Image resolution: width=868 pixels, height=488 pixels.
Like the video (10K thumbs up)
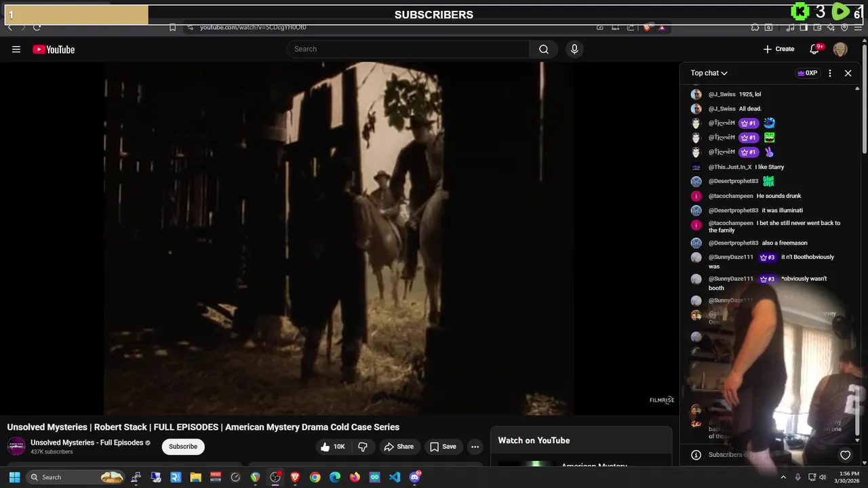(x=333, y=447)
